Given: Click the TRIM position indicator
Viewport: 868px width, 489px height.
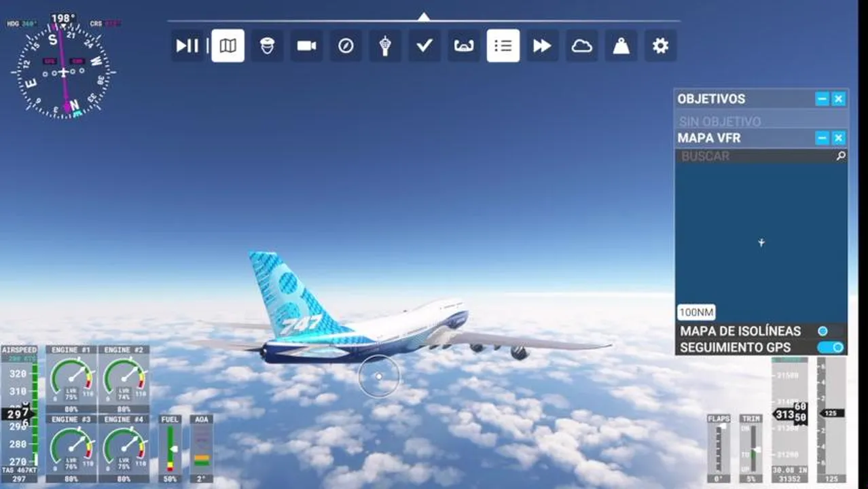Looking at the screenshot, I should (x=751, y=448).
